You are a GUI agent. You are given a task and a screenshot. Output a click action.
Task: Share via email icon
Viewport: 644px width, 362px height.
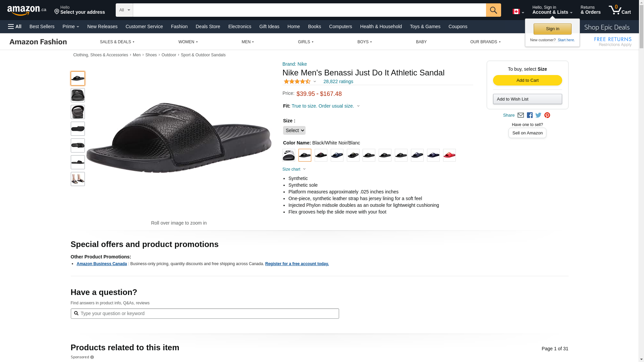[x=521, y=115]
